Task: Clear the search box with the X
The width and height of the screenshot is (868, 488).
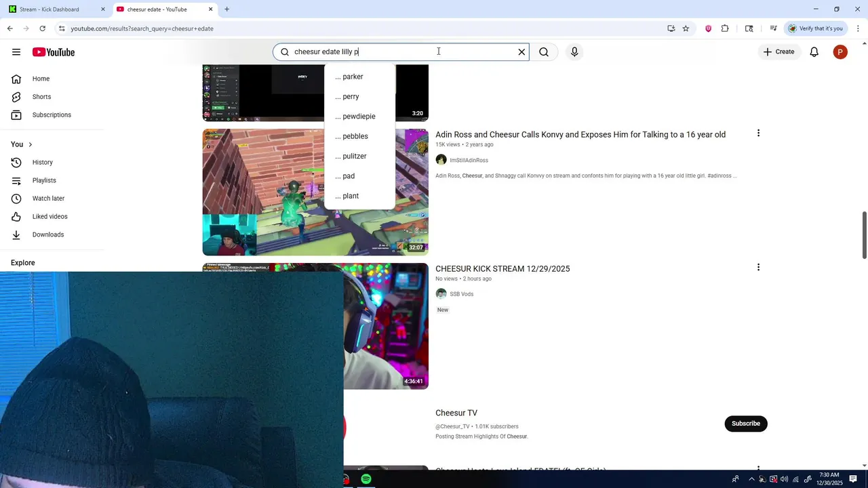Action: tap(521, 52)
